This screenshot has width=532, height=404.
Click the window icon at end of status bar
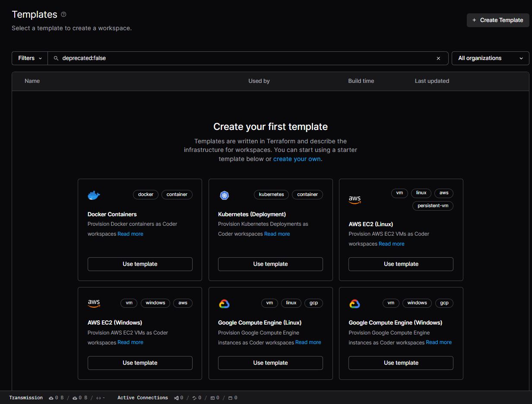tap(231, 398)
